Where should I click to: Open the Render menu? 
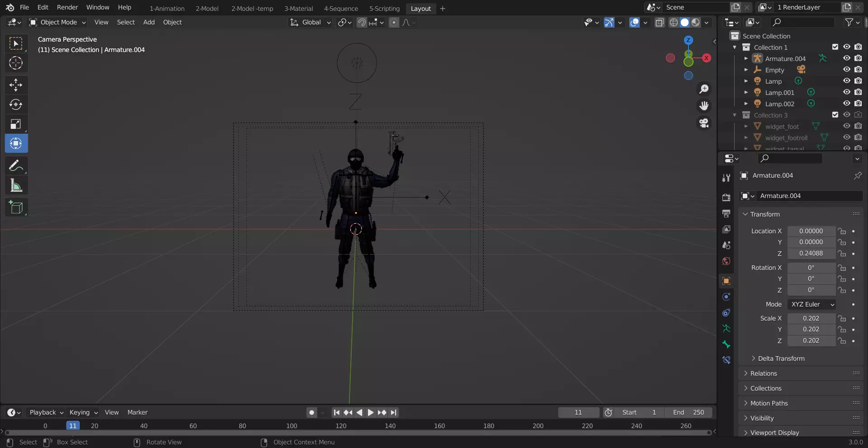(x=67, y=7)
